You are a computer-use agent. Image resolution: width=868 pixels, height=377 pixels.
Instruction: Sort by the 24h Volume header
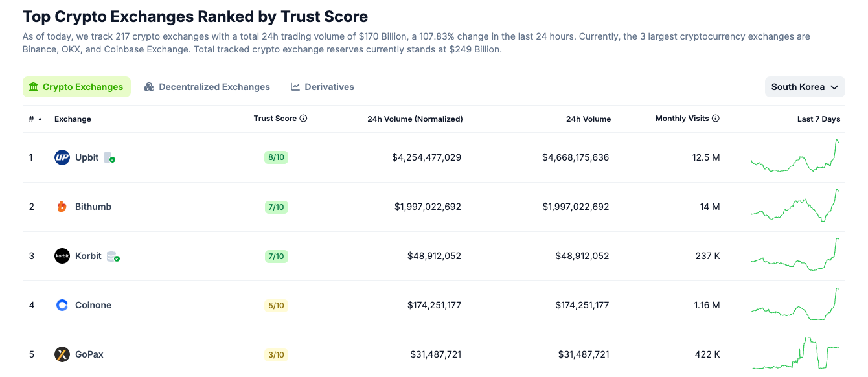point(588,119)
